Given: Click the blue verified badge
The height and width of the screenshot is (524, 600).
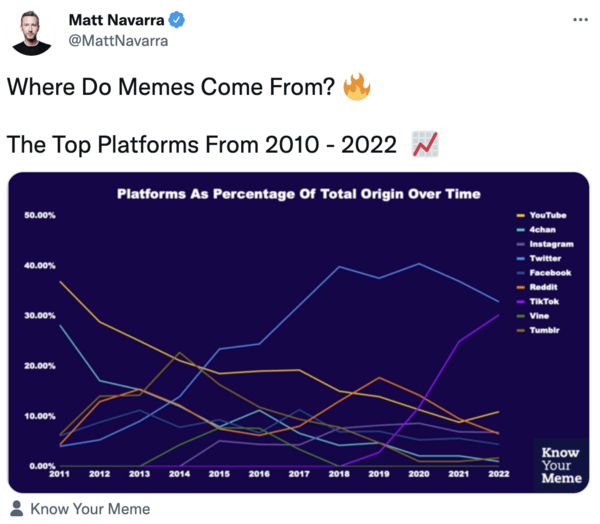Looking at the screenshot, I should coord(175,20).
